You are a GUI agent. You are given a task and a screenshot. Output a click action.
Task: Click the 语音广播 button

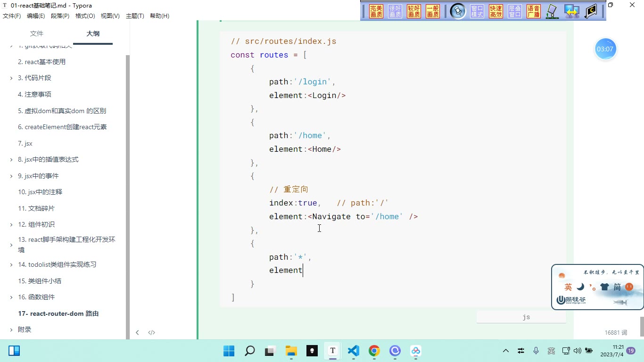534,11
